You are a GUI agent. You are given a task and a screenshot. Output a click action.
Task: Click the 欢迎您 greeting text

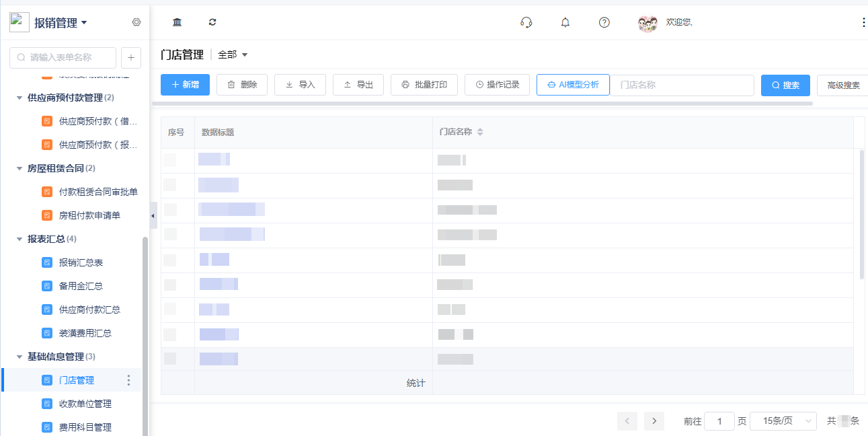(679, 22)
